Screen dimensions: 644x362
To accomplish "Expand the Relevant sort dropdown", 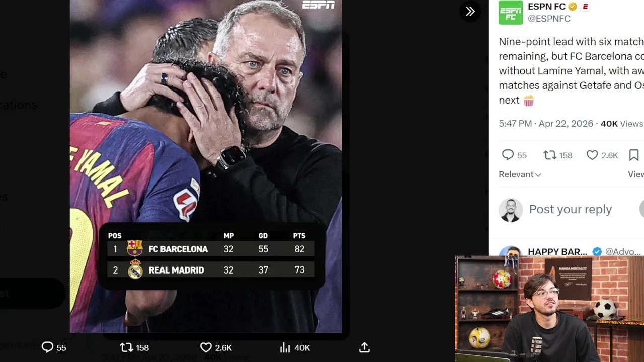I will (520, 174).
